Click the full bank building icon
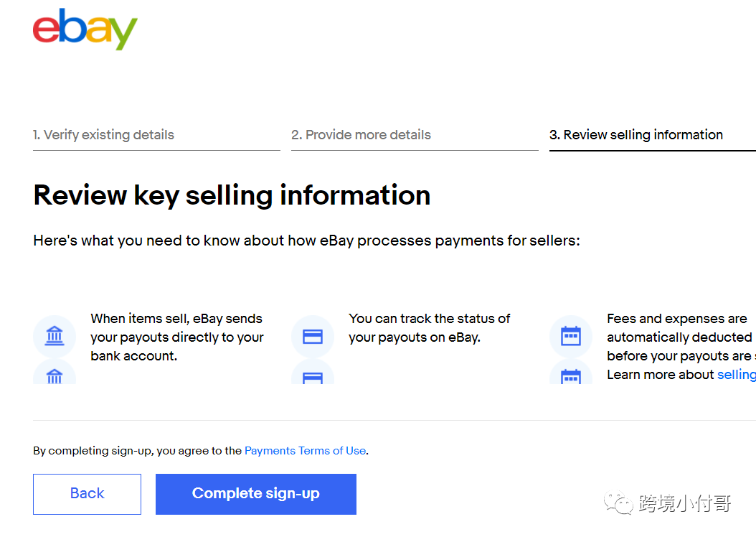The width and height of the screenshot is (756, 537). pos(55,336)
